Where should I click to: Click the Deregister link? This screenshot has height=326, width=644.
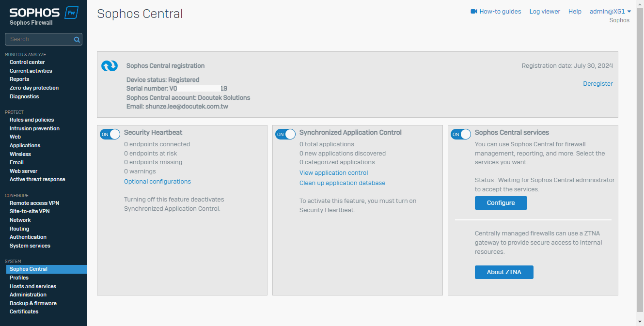pyautogui.click(x=598, y=83)
